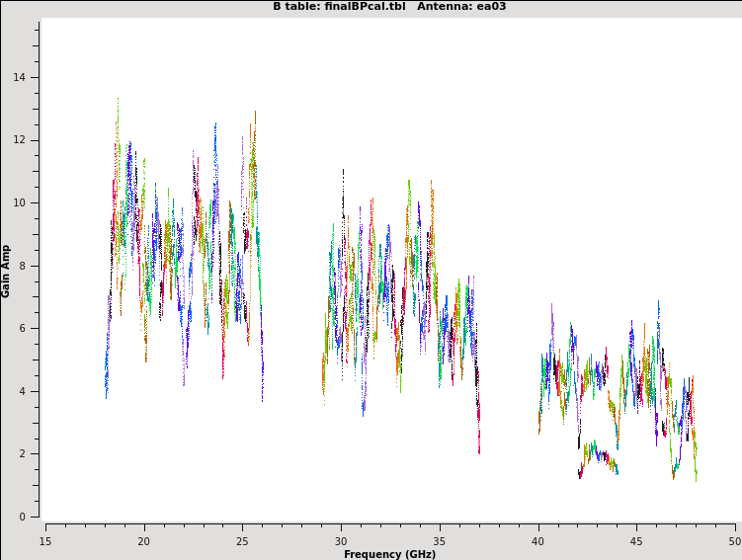Click the x-axis tick label 30
Screen dimensions: 742x560
tap(341, 541)
